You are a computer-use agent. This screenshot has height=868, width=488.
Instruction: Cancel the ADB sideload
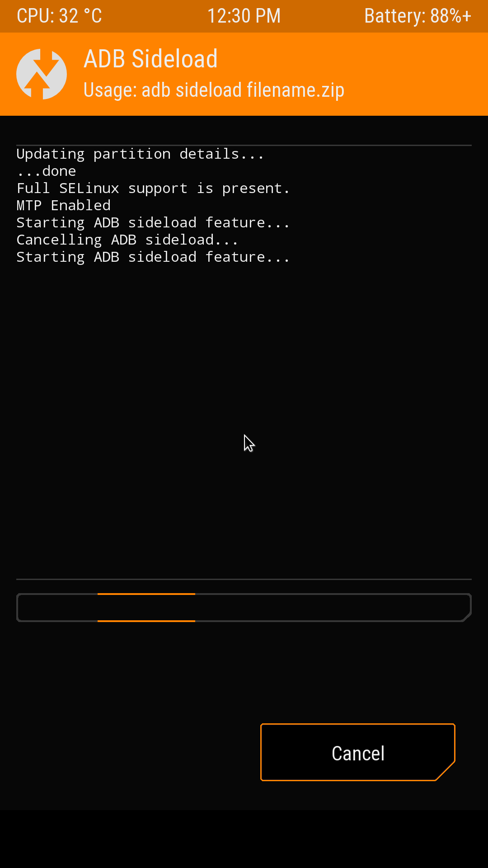[358, 752]
